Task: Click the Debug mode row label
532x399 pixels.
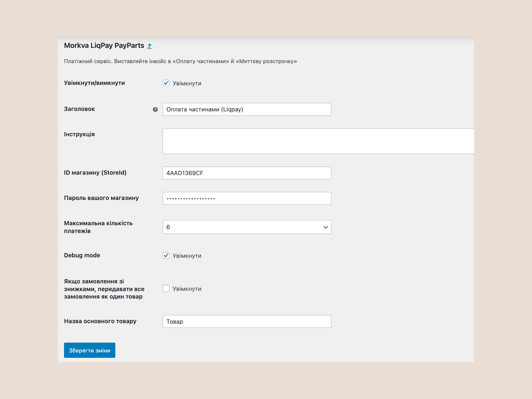Action: [82, 255]
